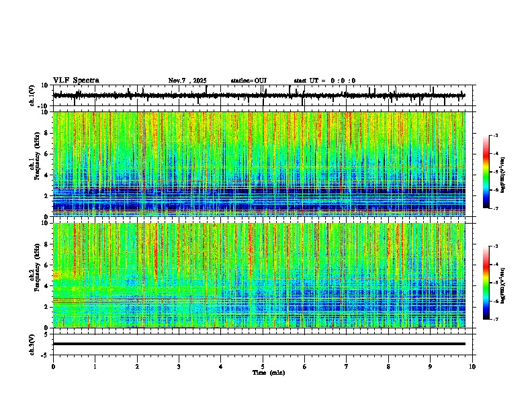Click time axis tick label 10
532x411 pixels.
coord(472,367)
